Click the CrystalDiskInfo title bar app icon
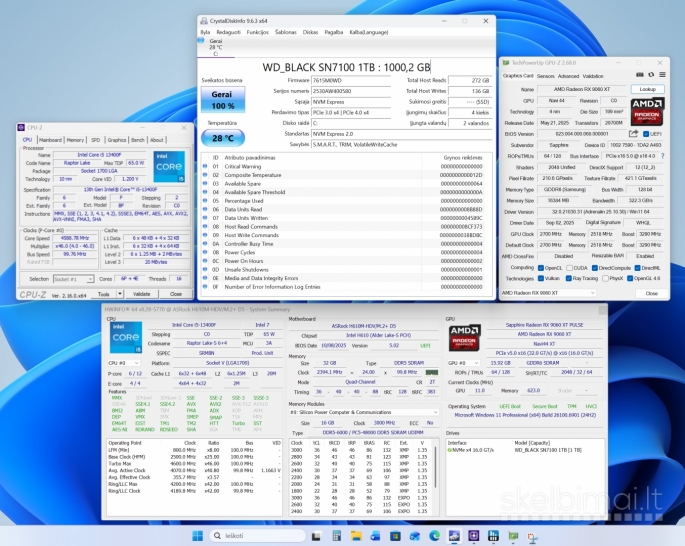This screenshot has width=685, height=546. tap(204, 21)
